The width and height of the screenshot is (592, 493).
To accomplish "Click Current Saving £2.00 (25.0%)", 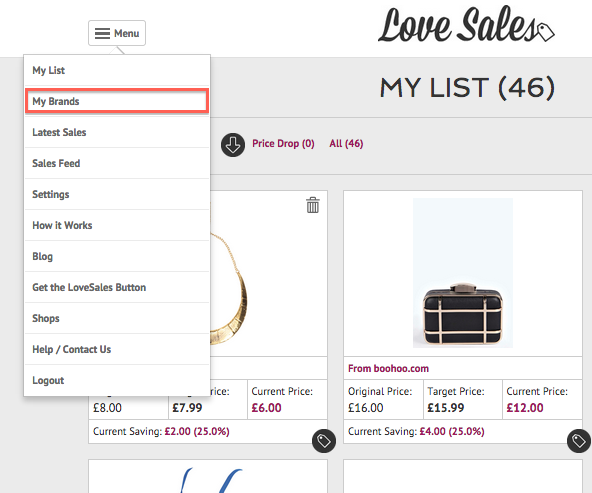I will tap(162, 431).
